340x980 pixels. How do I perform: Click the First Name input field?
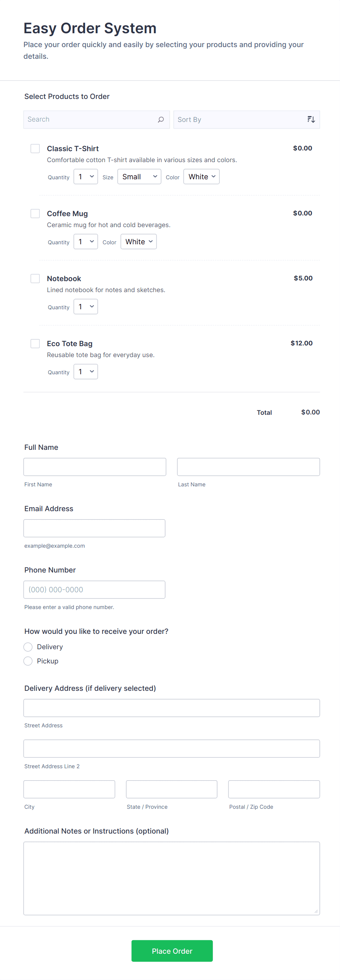(x=94, y=466)
